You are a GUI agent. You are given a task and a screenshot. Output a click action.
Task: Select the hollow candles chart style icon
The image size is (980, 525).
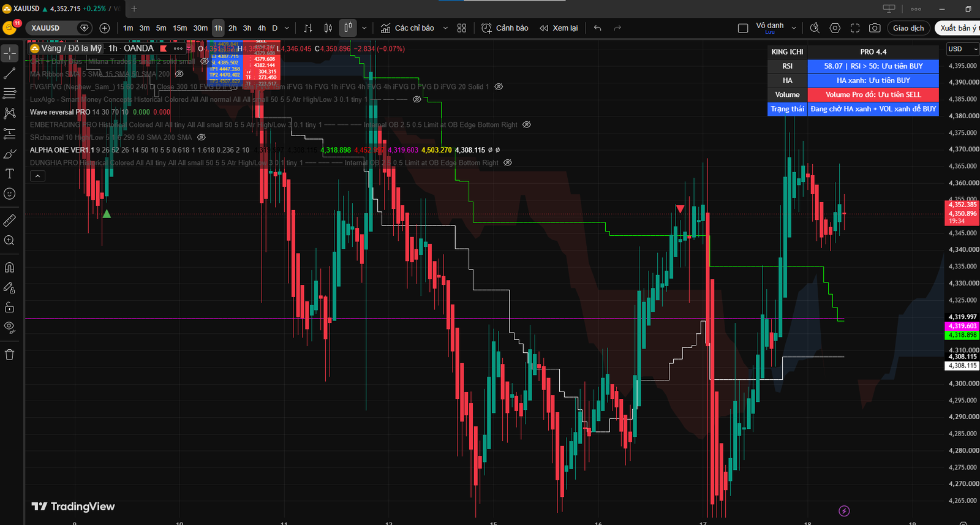348,28
